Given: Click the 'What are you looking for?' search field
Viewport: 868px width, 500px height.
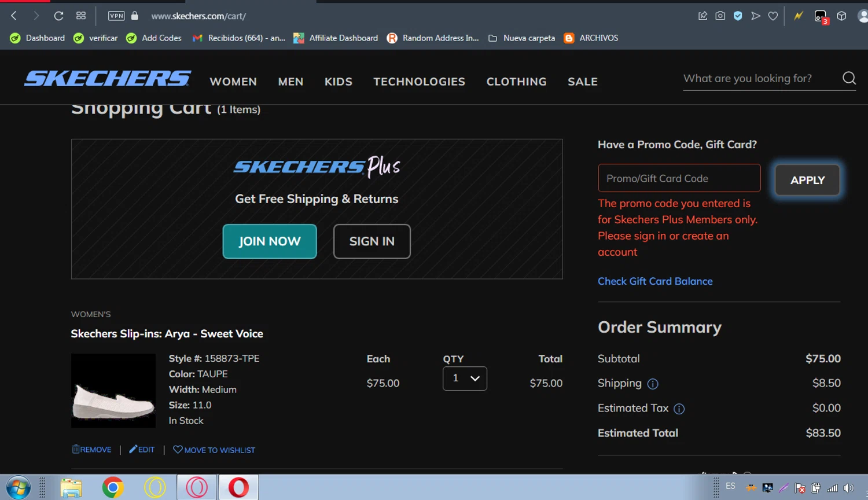Looking at the screenshot, I should tap(759, 78).
